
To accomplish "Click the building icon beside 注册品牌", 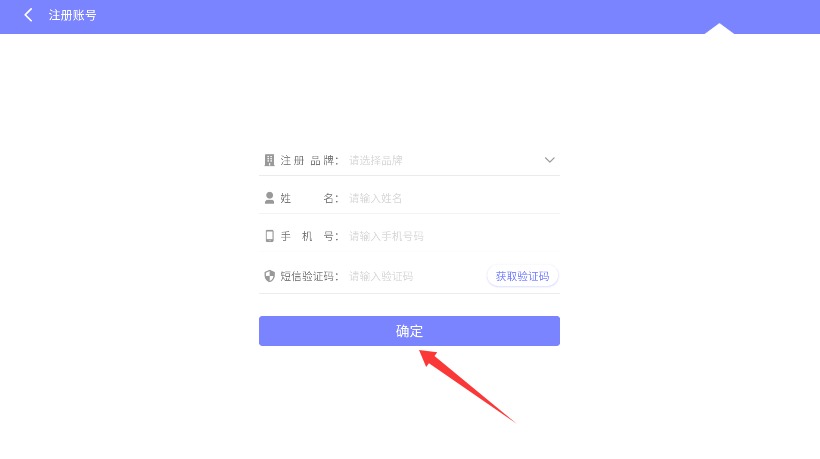I will point(269,160).
